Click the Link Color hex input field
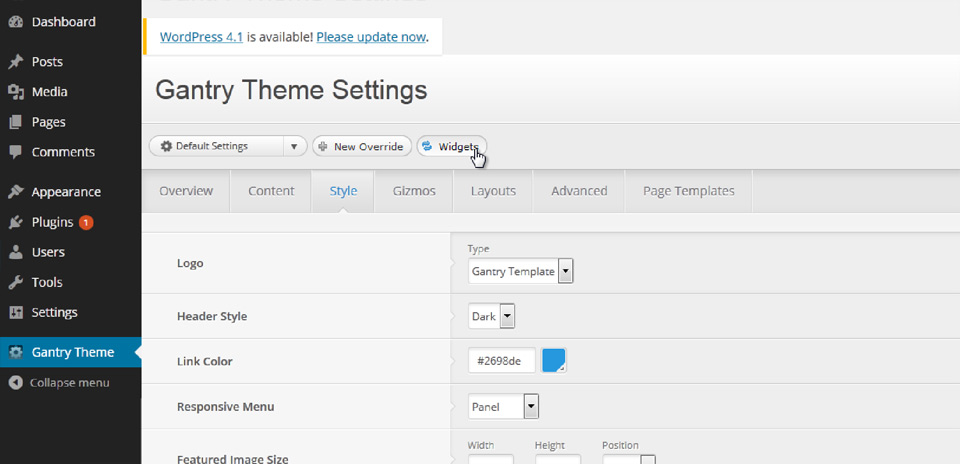This screenshot has width=960, height=464. [502, 361]
